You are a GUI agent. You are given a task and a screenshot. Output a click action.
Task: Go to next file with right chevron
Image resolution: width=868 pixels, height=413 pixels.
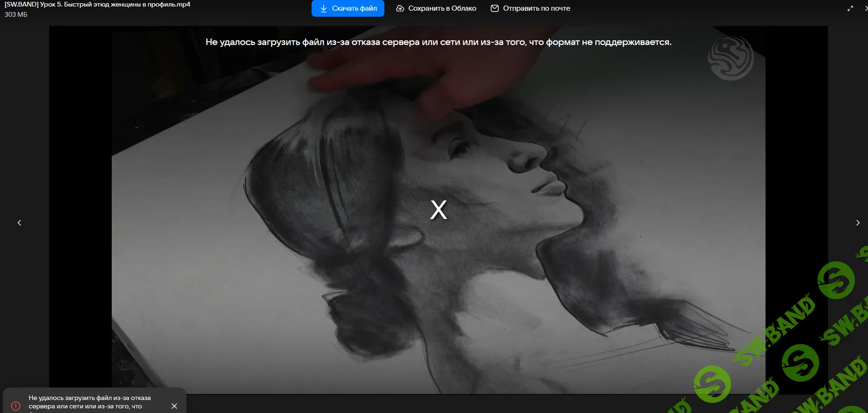tap(857, 223)
